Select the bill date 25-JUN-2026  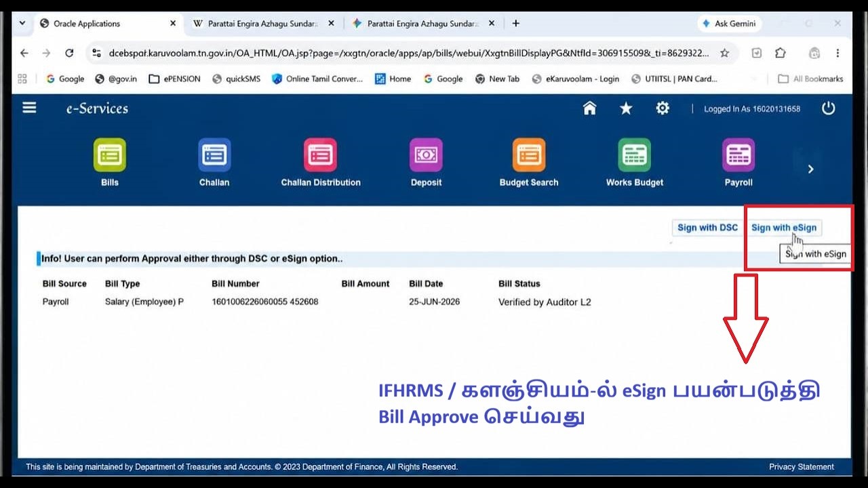(x=434, y=302)
